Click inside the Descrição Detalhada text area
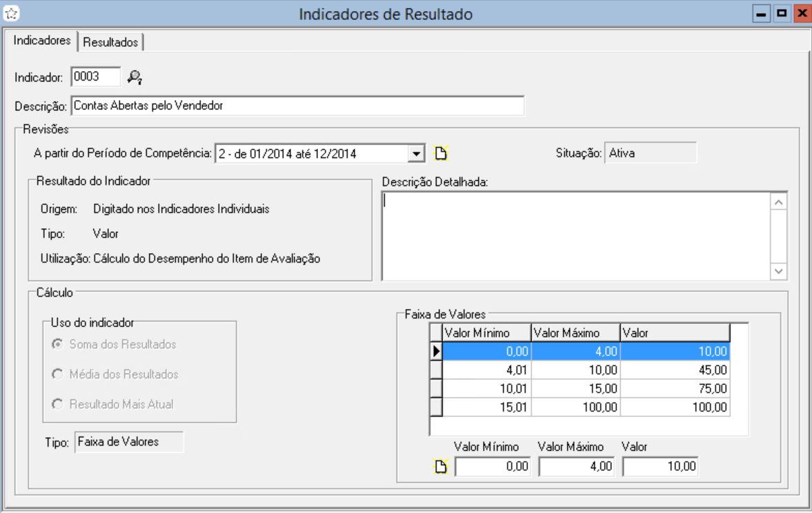The image size is (812, 513). click(576, 235)
